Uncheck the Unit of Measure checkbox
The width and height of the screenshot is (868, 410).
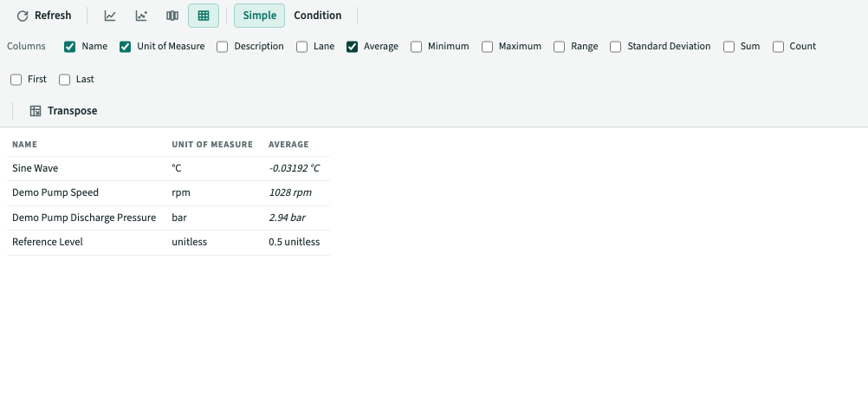point(125,47)
